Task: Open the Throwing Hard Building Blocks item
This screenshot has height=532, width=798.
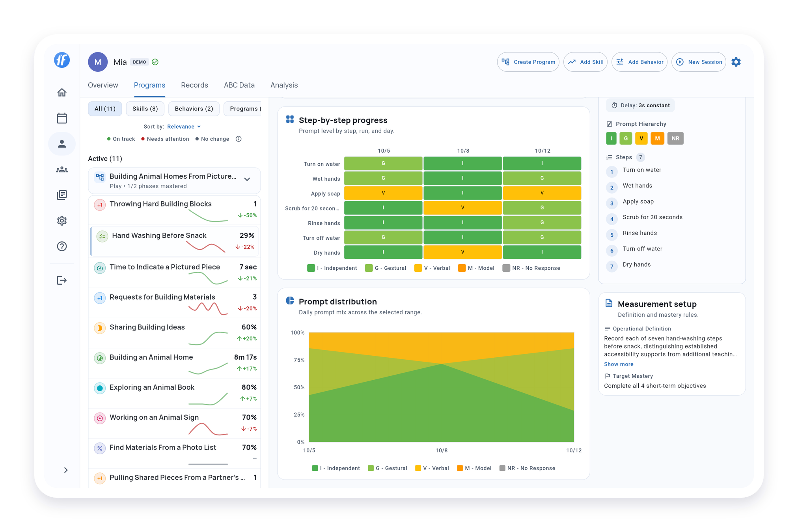Action: [x=175, y=210]
